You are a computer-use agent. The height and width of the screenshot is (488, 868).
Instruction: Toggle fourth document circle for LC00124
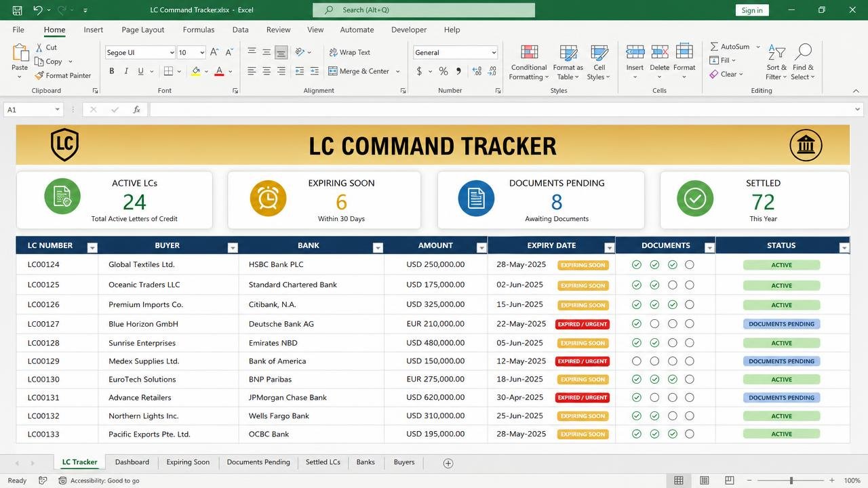(x=690, y=265)
